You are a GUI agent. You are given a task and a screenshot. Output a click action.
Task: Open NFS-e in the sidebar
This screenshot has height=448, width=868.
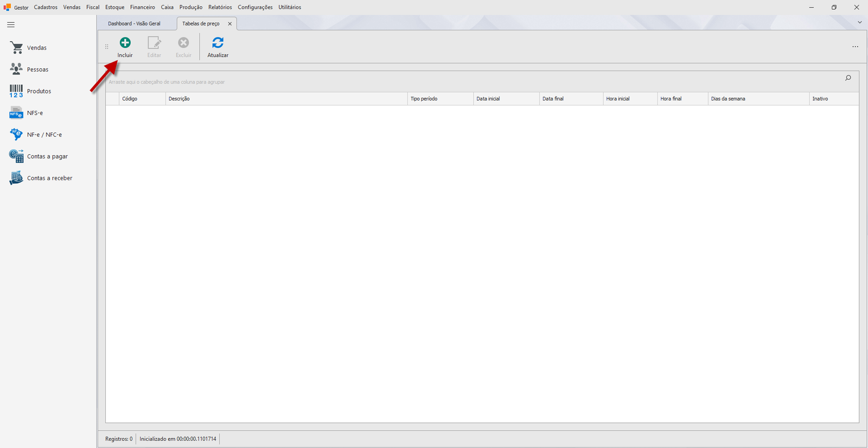[x=26, y=113]
